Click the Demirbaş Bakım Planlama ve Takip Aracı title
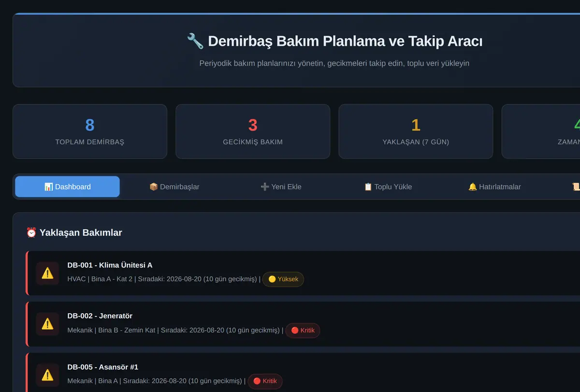The image size is (580, 392). 334,41
